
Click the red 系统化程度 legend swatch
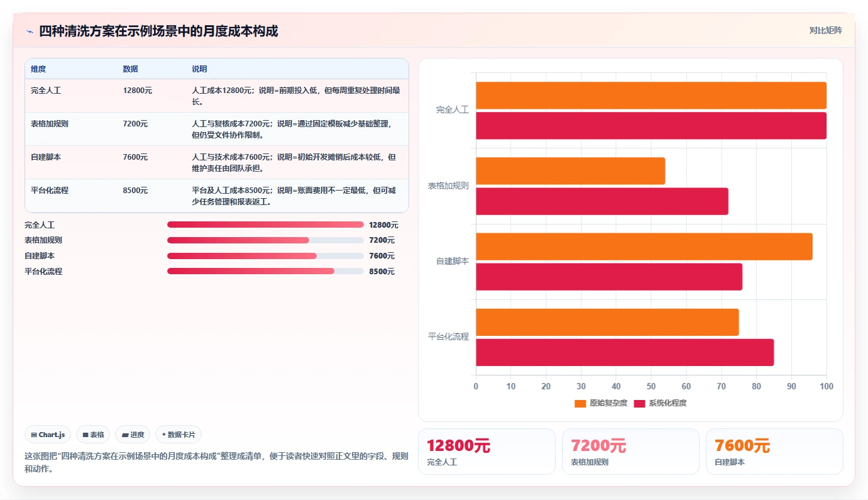point(639,403)
